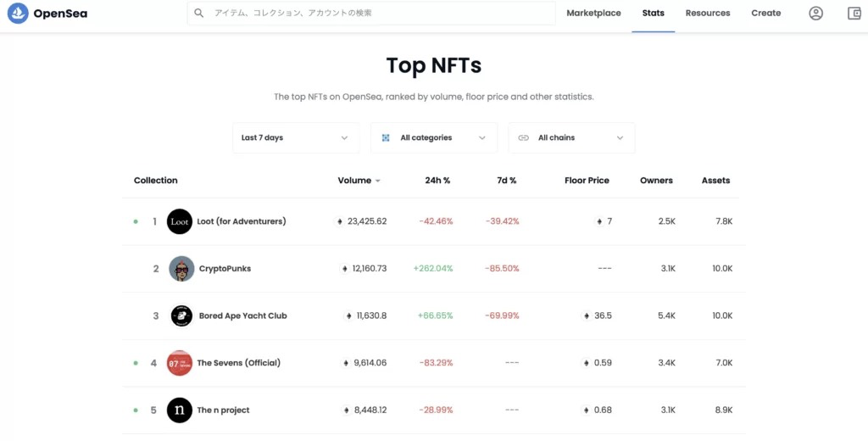The height and width of the screenshot is (441, 868).
Task: Click the 3.4K owners value
Action: click(x=667, y=363)
